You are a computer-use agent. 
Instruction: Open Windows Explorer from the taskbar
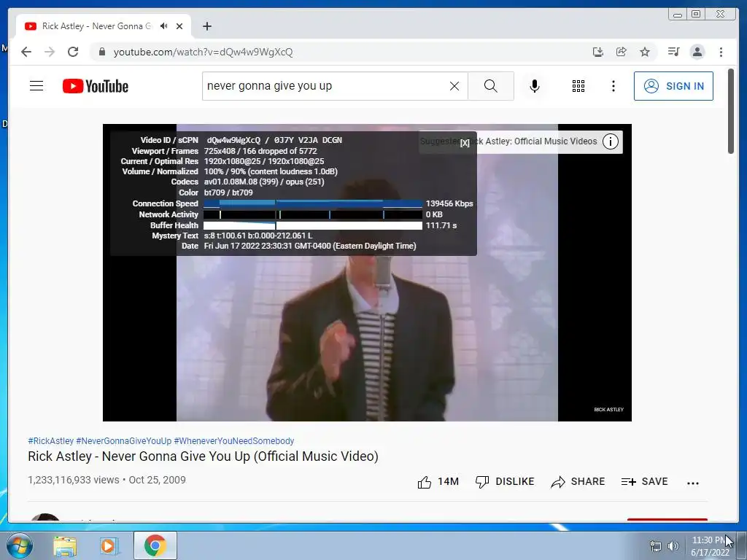pos(65,546)
